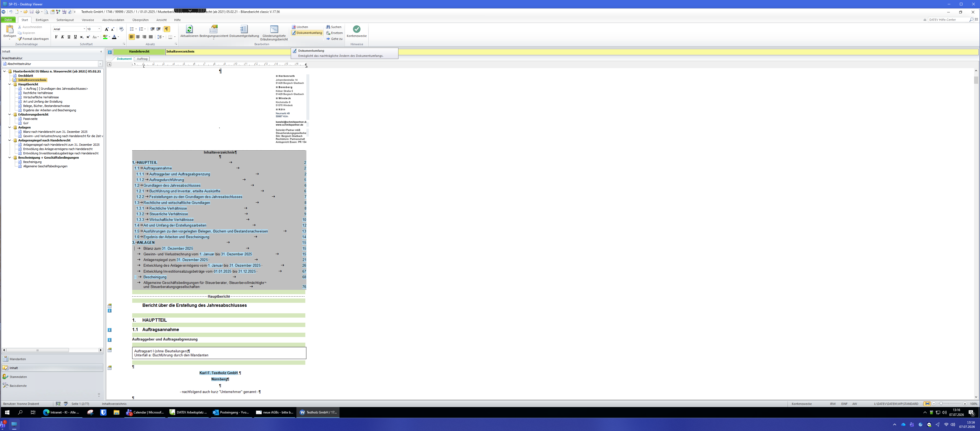Image resolution: width=980 pixels, height=431 pixels.
Task: Toggle italic formatting (K)
Action: (x=62, y=37)
